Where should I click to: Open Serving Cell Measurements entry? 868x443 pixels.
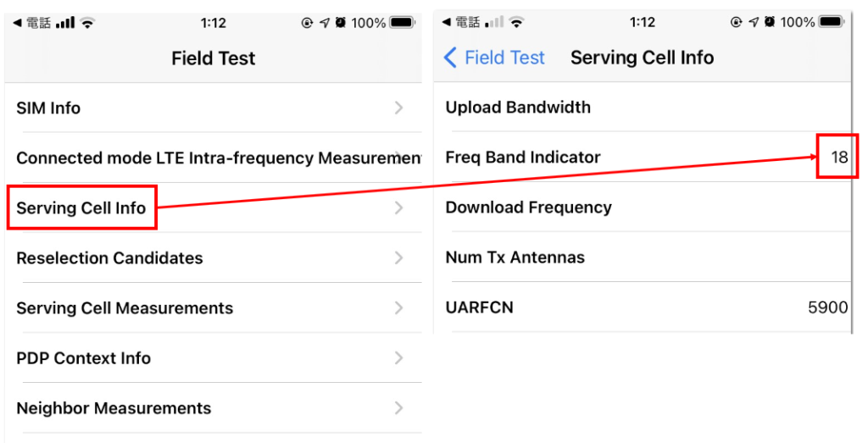pyautogui.click(x=213, y=308)
